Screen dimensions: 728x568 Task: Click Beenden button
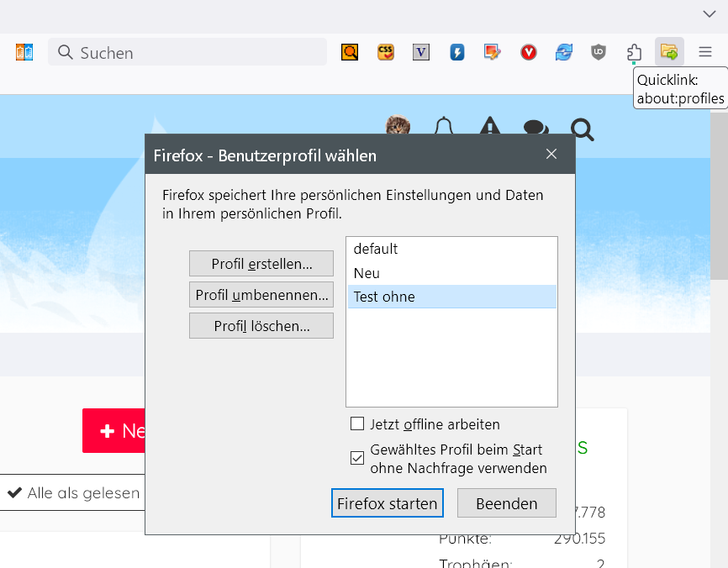[x=507, y=503]
